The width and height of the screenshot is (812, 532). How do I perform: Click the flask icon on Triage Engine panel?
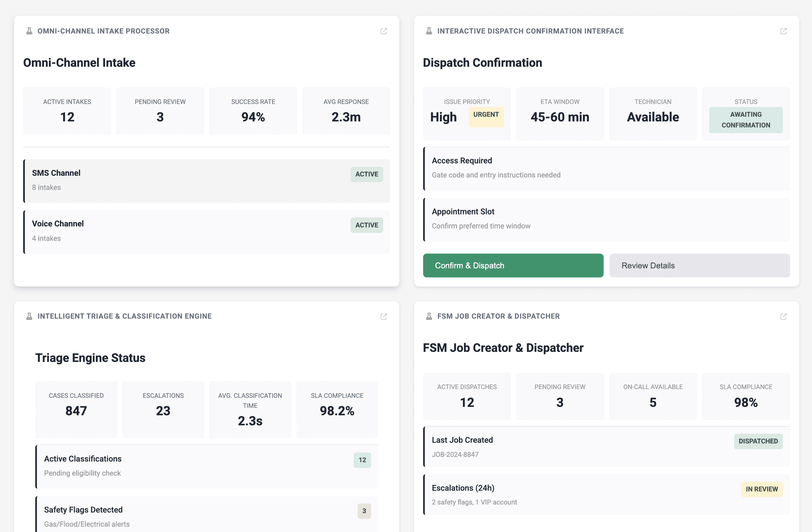(x=29, y=316)
